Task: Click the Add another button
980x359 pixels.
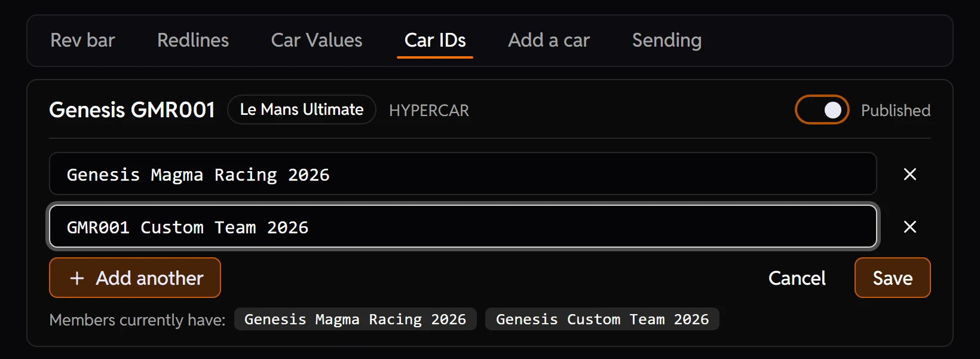Action: pyautogui.click(x=135, y=278)
